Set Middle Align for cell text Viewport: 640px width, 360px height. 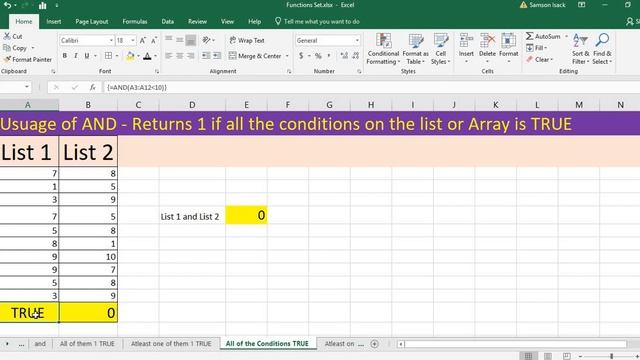(x=180, y=40)
